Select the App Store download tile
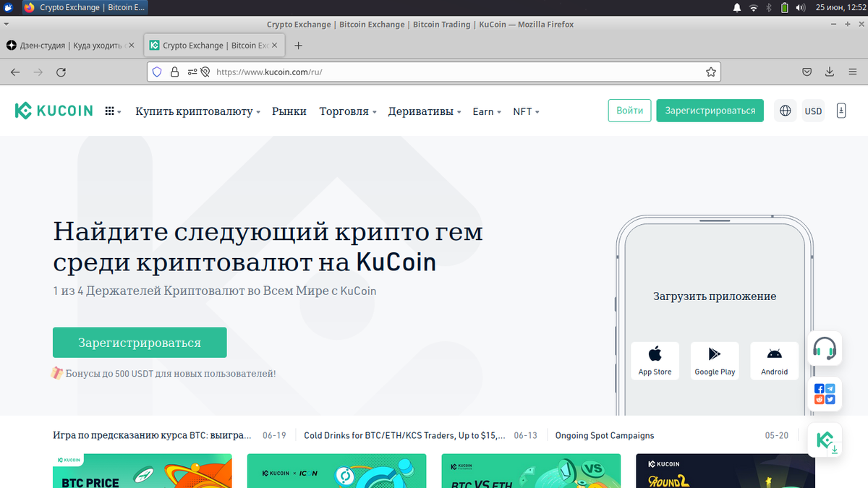The height and width of the screenshot is (488, 868). [655, 360]
